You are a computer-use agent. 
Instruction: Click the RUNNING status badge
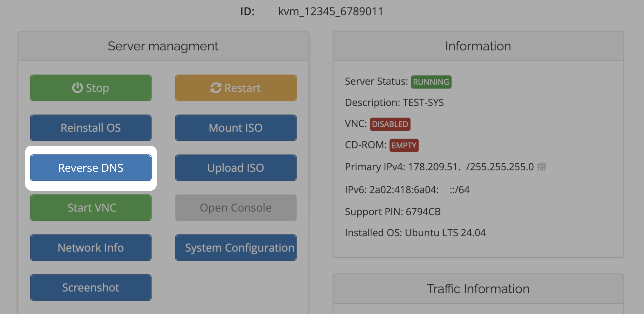coord(431,82)
